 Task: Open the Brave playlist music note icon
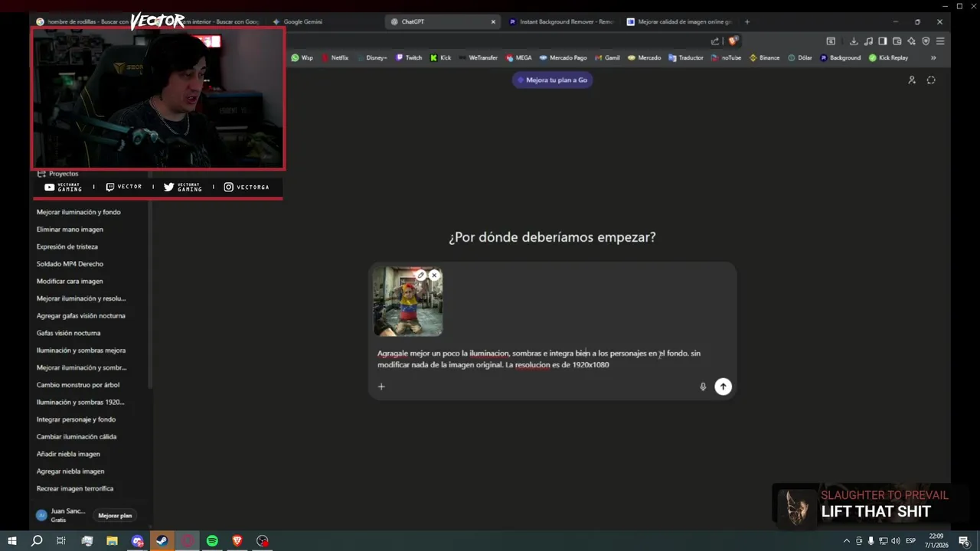pyautogui.click(x=868, y=41)
